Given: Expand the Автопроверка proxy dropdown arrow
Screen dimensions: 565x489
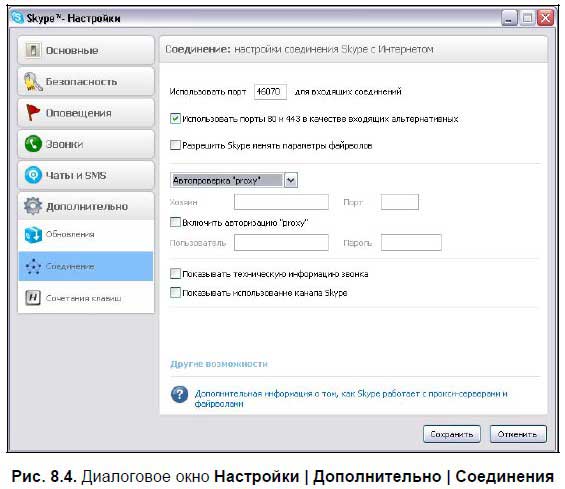Looking at the screenshot, I should [x=291, y=180].
